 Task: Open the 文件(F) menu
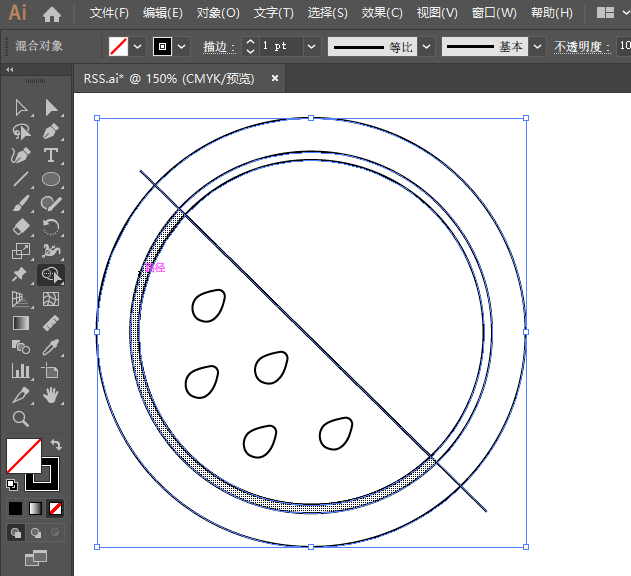pos(109,14)
